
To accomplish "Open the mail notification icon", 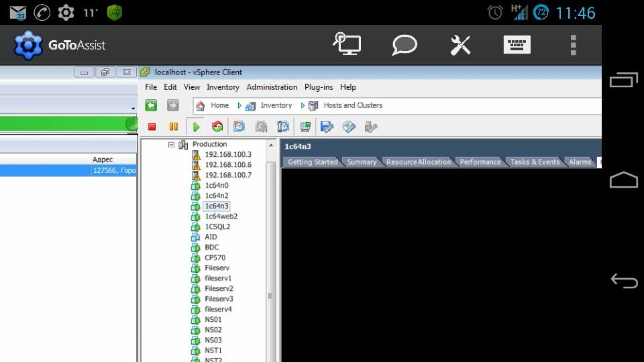I will click(x=17, y=13).
